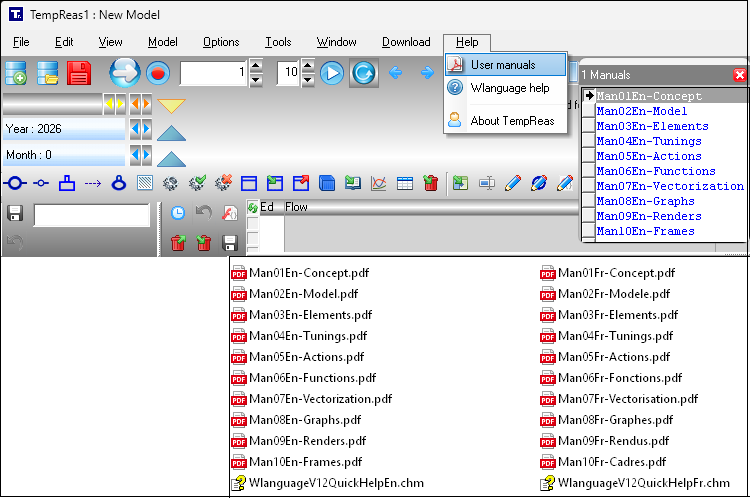This screenshot has height=498, width=750.
Task: Open the Download menu
Action: click(x=406, y=42)
